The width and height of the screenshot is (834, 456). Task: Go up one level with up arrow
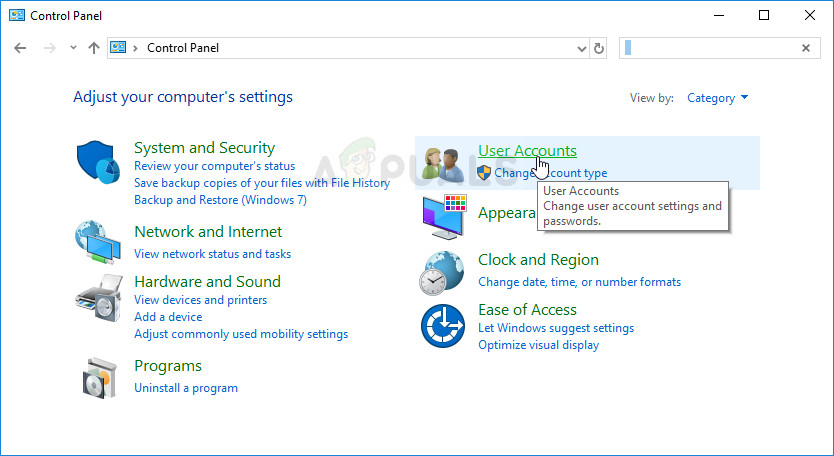coord(94,48)
